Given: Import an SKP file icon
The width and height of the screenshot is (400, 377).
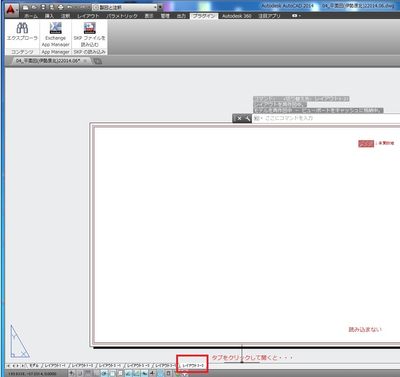Looking at the screenshot, I should coord(90,28).
